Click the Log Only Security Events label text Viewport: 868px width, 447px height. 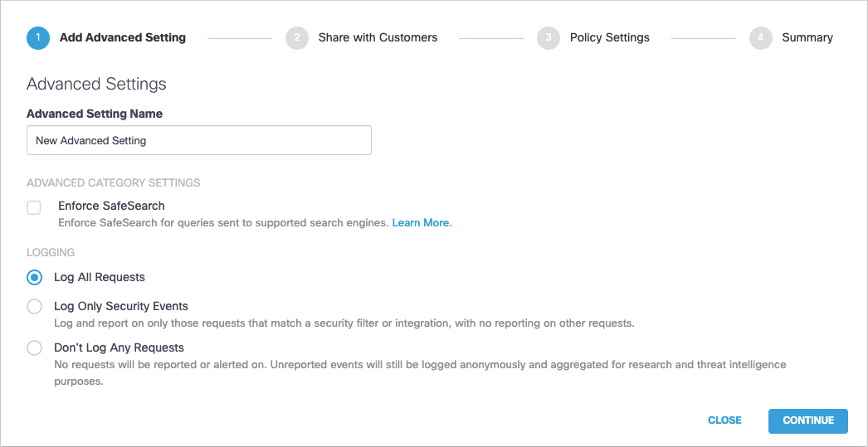pyautogui.click(x=121, y=306)
